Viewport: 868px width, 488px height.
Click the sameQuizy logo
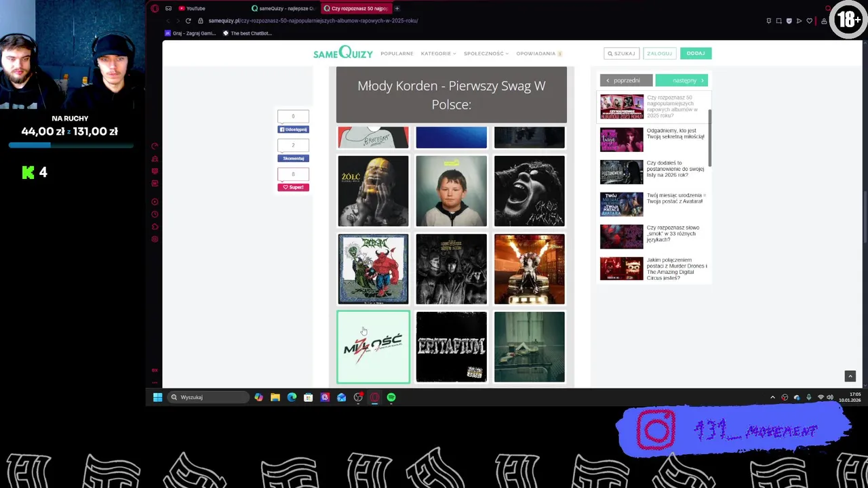click(342, 53)
